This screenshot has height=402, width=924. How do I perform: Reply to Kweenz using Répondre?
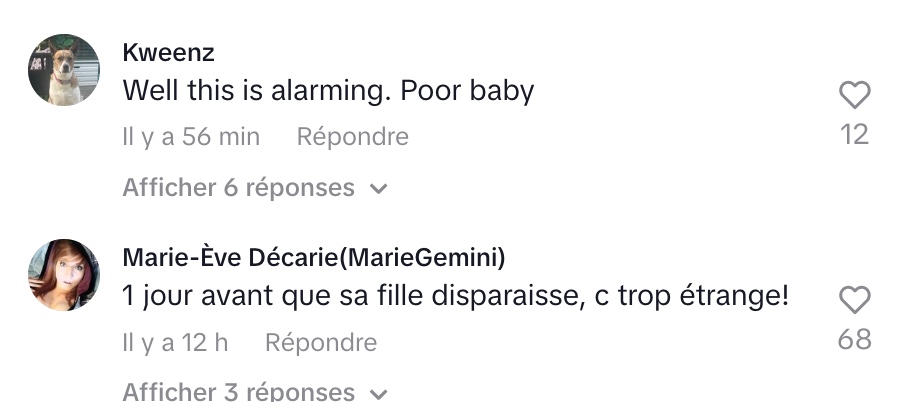352,137
